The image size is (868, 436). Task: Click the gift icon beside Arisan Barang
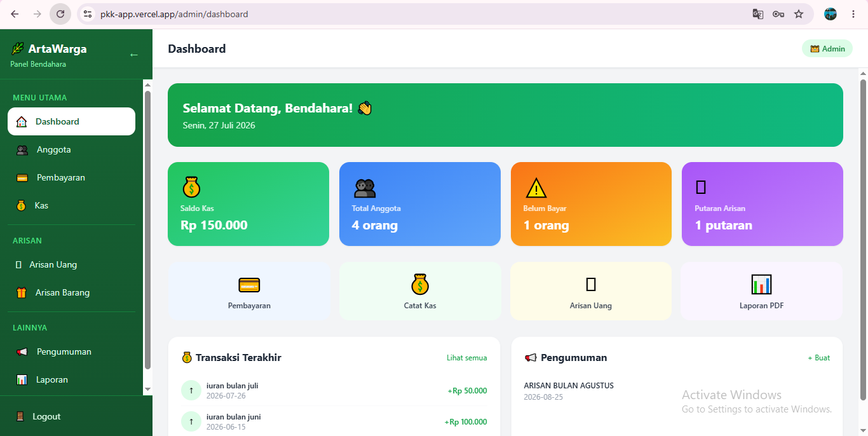pyautogui.click(x=22, y=292)
